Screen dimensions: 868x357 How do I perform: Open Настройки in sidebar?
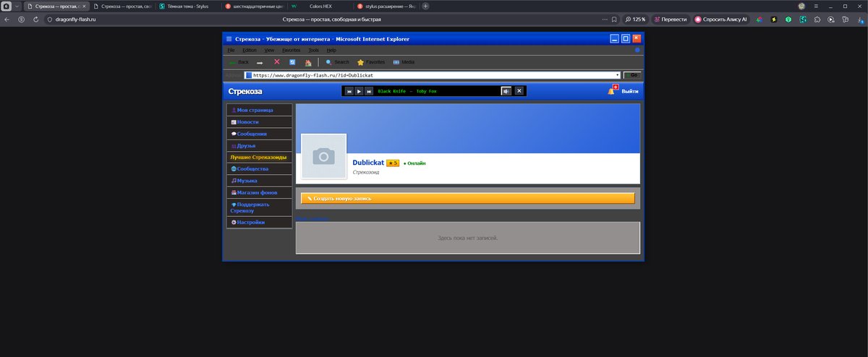(x=260, y=223)
